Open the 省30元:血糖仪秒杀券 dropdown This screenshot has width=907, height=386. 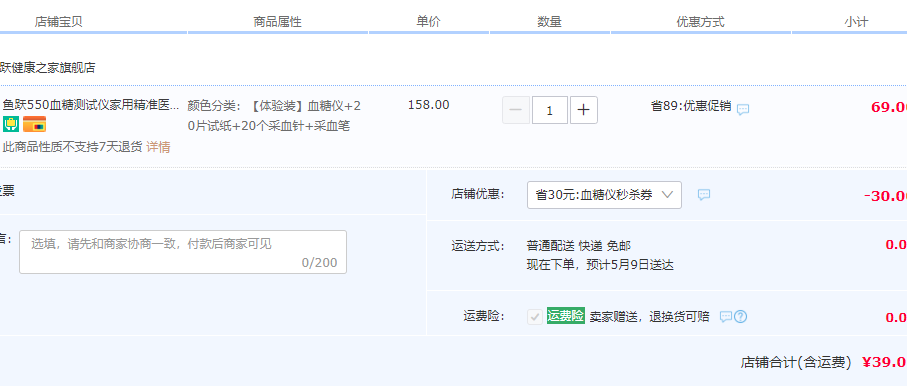(x=604, y=195)
